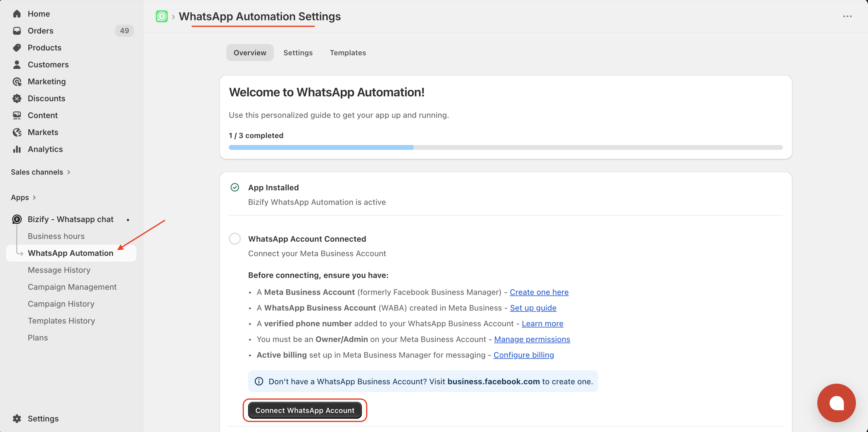The height and width of the screenshot is (432, 868).
Task: Open the Configure billing link
Action: click(524, 355)
